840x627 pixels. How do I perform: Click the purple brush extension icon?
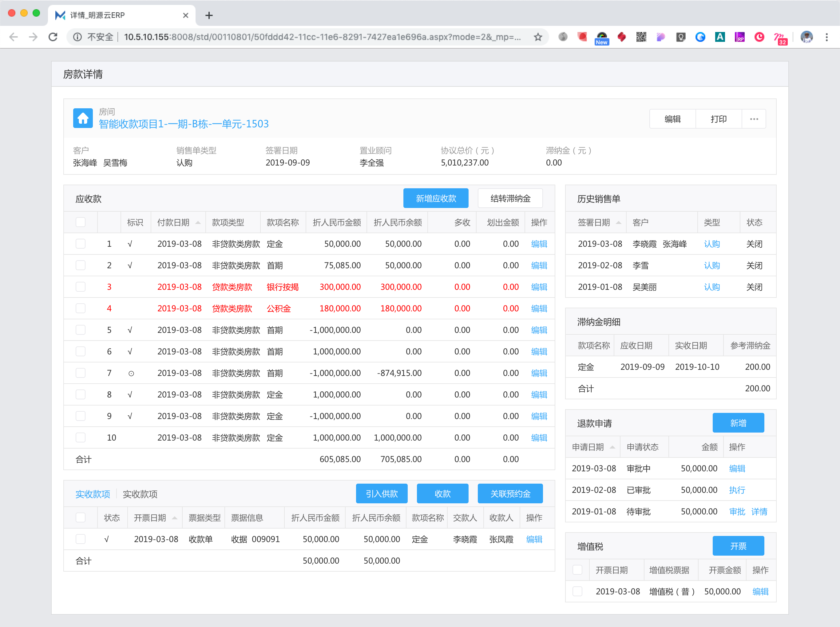pyautogui.click(x=661, y=37)
